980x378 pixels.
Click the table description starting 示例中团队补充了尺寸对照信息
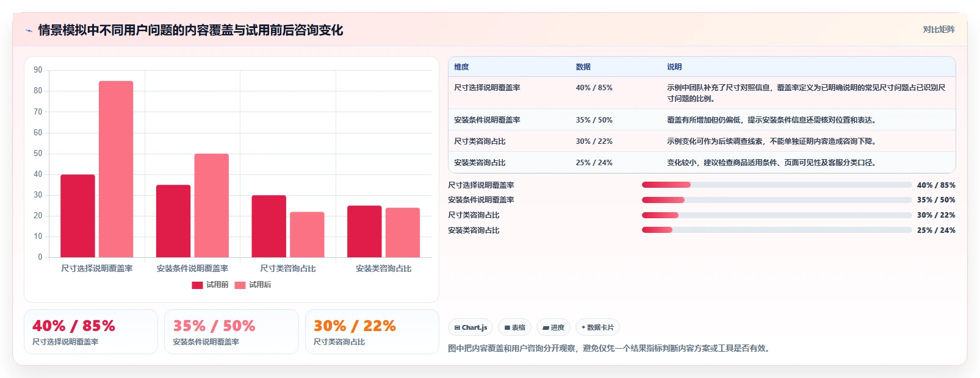(807, 93)
